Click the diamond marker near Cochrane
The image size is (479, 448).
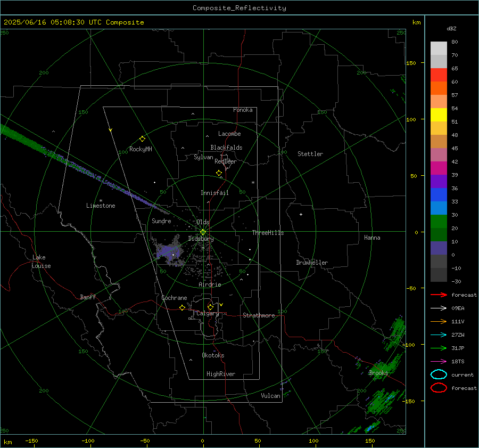tap(182, 307)
